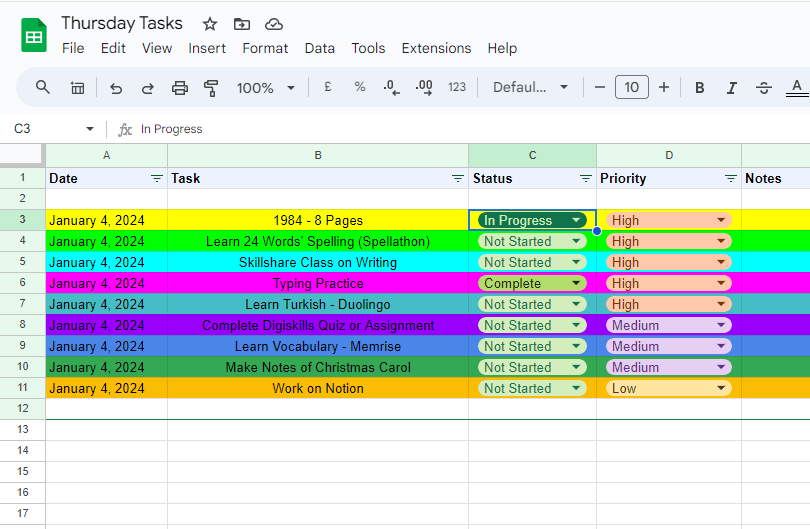Image resolution: width=810 pixels, height=529 pixels.
Task: Open the Insert menu
Action: [207, 48]
